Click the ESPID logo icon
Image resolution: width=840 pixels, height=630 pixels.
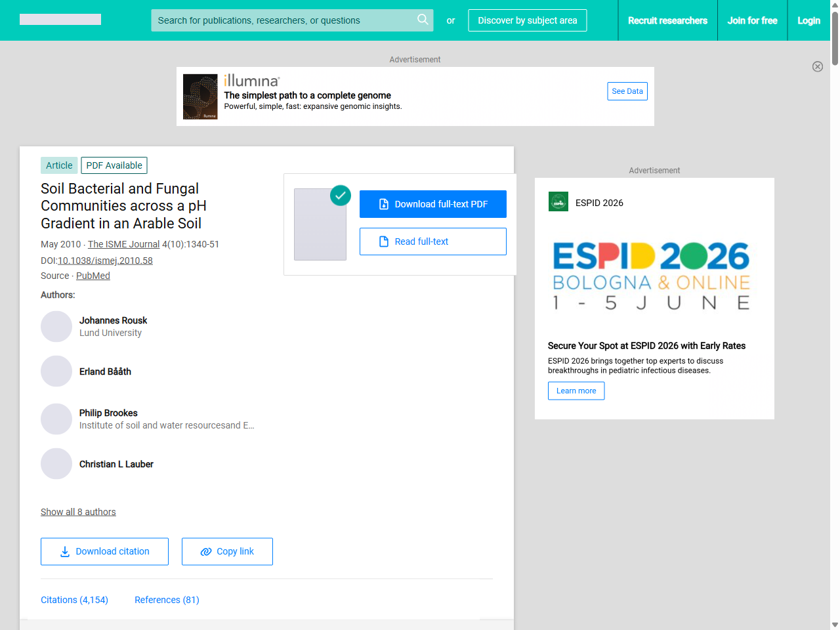[558, 202]
